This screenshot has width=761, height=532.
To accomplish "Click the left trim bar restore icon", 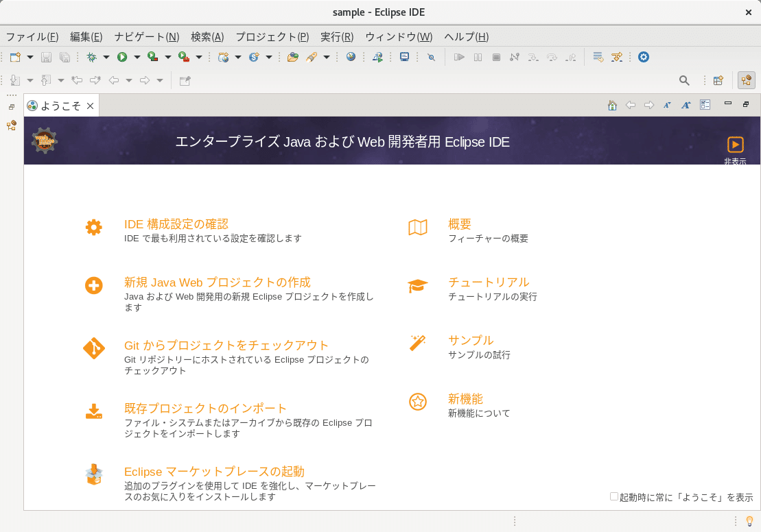I will coord(12,107).
